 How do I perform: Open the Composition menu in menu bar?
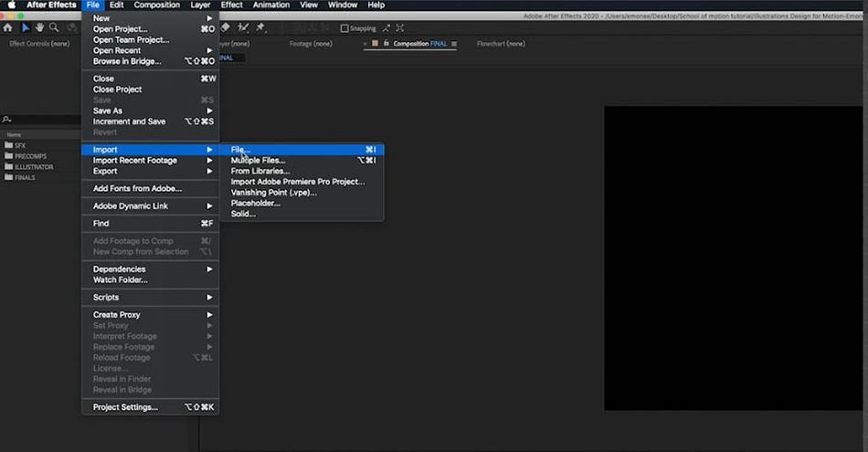tap(156, 5)
